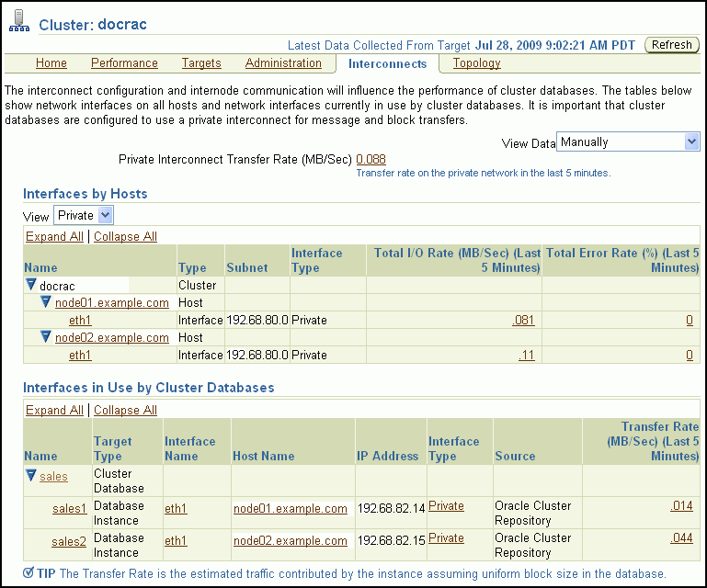Image resolution: width=707 pixels, height=588 pixels.
Task: Click the Home tab
Action: click(x=51, y=63)
